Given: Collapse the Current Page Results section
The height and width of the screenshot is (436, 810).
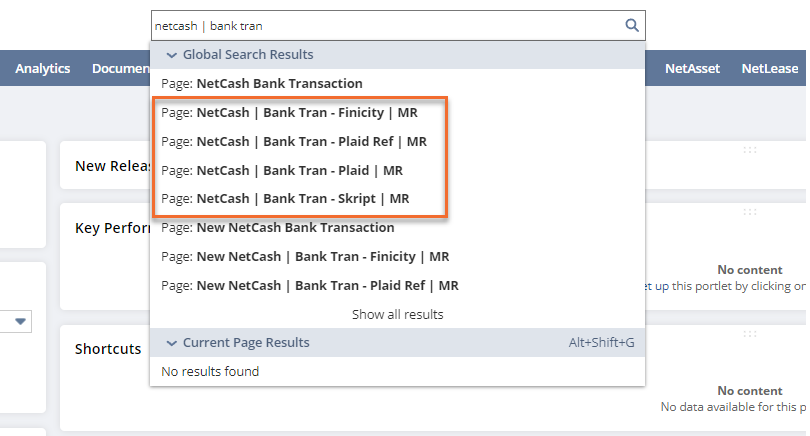Looking at the screenshot, I should (x=172, y=343).
